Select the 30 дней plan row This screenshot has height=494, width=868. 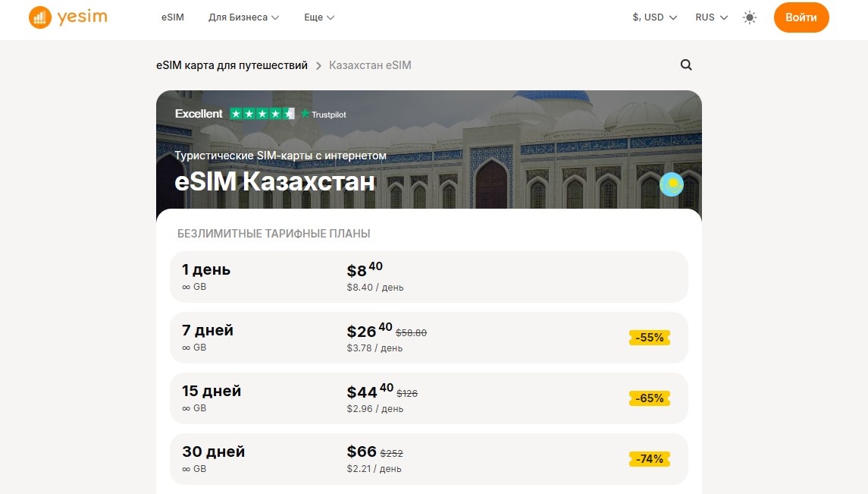[x=428, y=458]
